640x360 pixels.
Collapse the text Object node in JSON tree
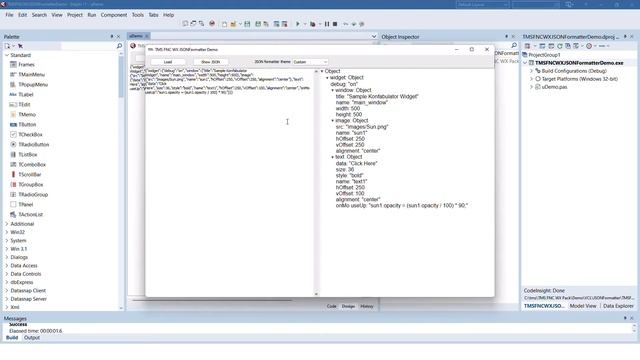(332, 157)
